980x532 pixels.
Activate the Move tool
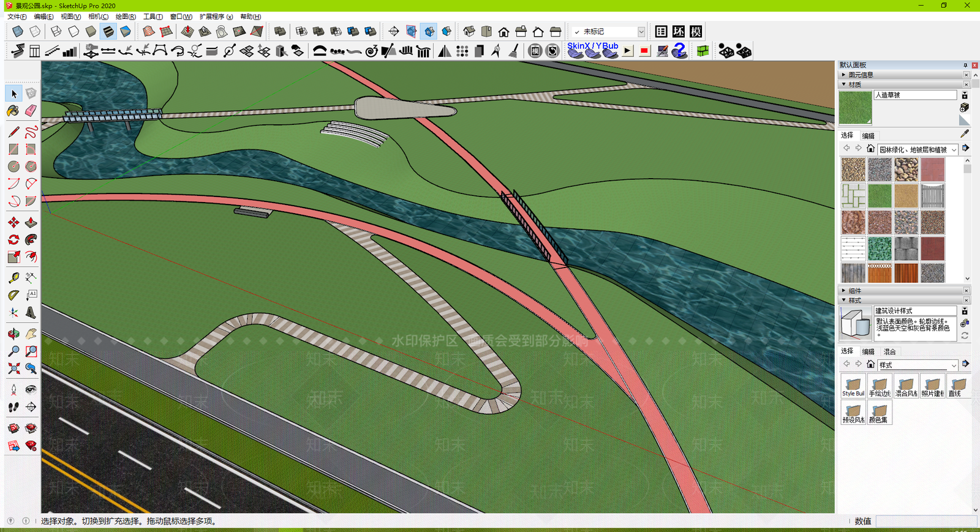tap(13, 222)
